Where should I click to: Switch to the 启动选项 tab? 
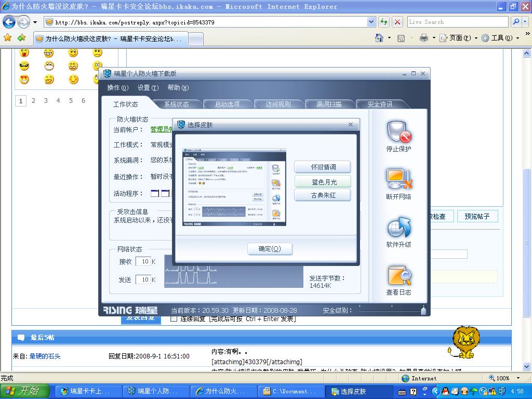tap(228, 104)
